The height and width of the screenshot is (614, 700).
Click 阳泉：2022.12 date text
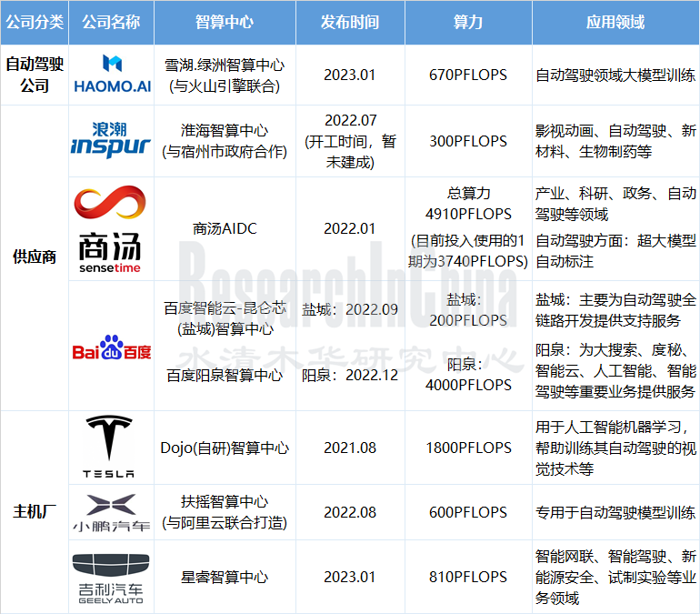(350, 375)
